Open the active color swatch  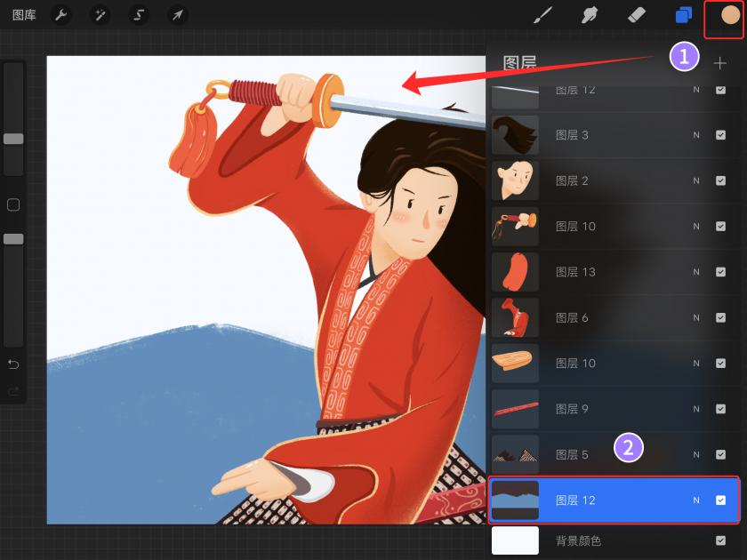(x=730, y=15)
